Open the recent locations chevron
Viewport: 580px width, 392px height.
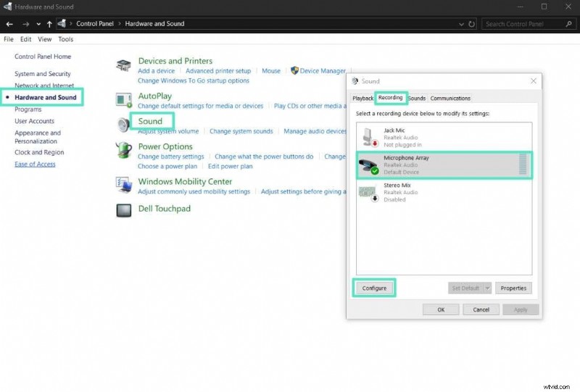coord(38,24)
